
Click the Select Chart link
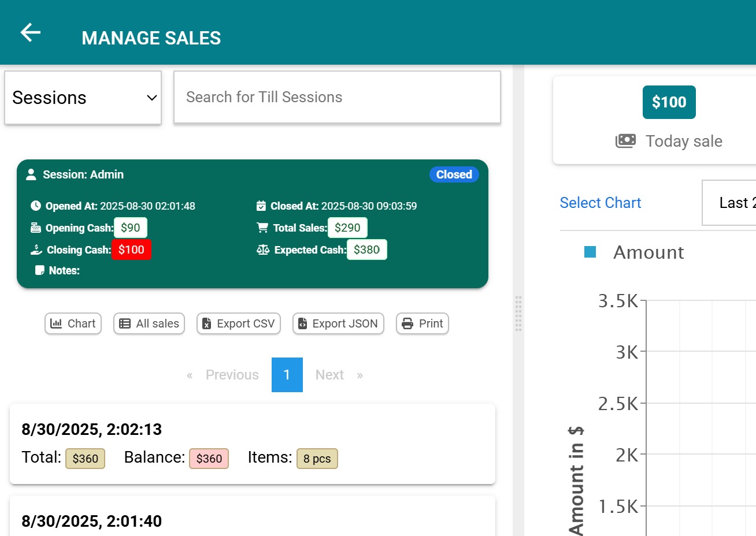(x=601, y=203)
